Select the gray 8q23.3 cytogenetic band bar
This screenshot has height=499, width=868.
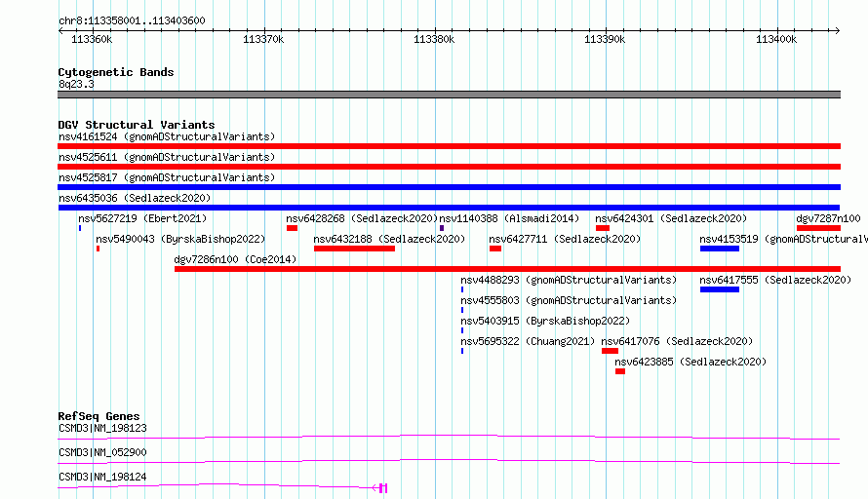click(449, 95)
